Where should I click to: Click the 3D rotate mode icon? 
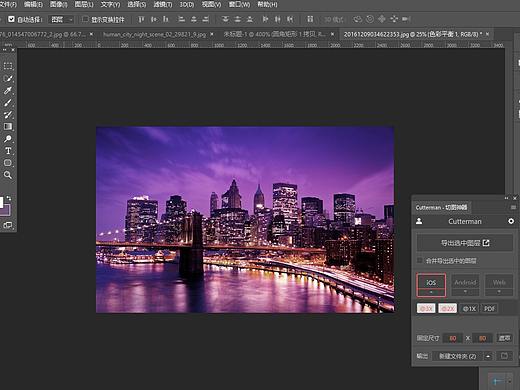(358, 19)
